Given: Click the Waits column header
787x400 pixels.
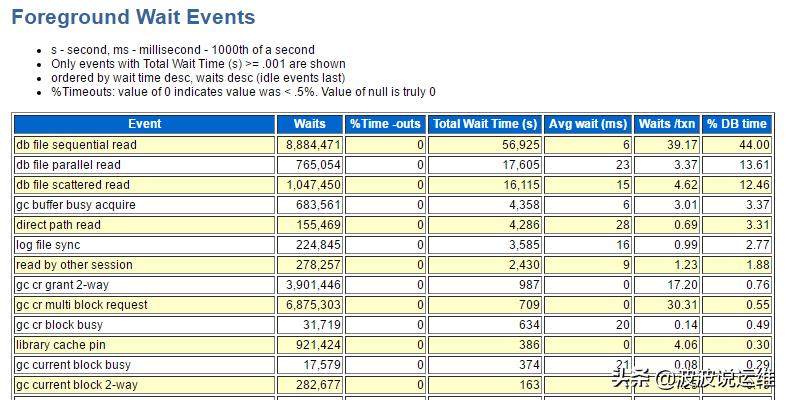Looking at the screenshot, I should tap(310, 124).
